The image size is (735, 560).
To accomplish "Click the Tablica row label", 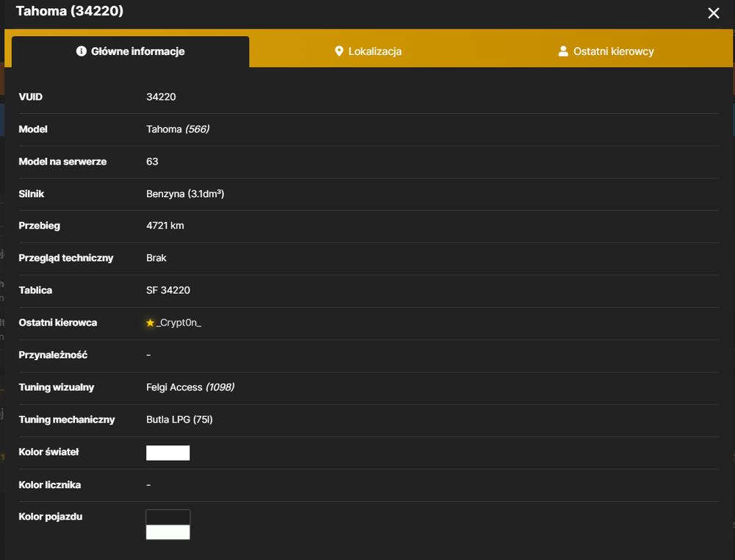I will click(35, 290).
